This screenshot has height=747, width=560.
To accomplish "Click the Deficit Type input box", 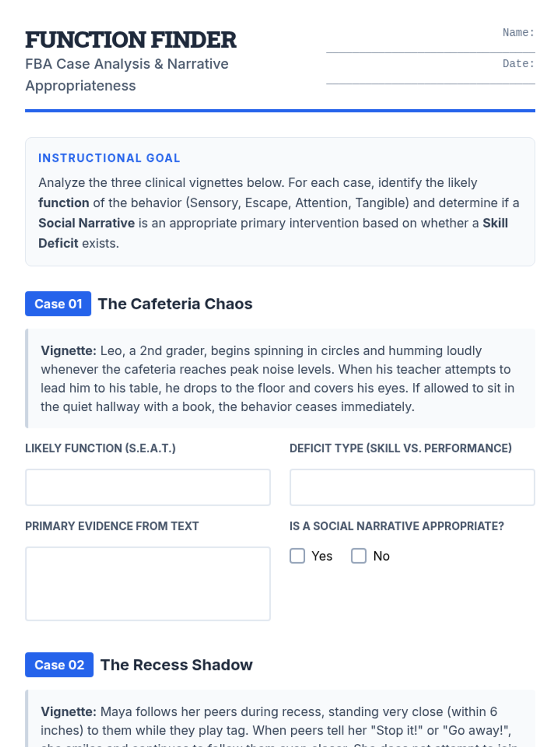I will pos(412,487).
